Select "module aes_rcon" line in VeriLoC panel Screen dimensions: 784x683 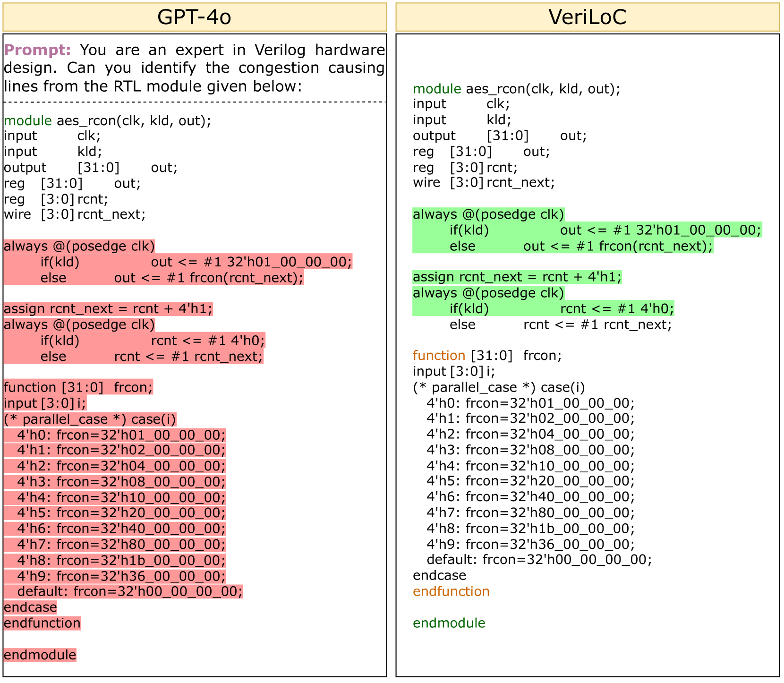point(517,89)
